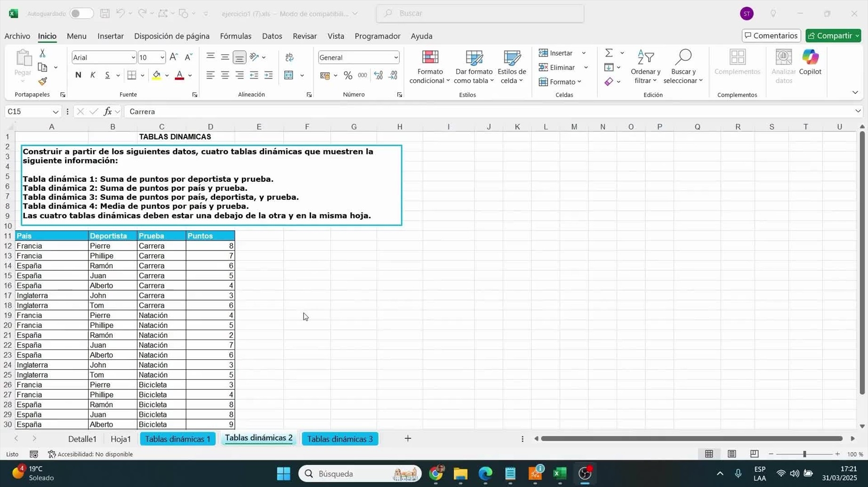Apply the yellow fill color swatch
868x487 pixels.
pyautogui.click(x=157, y=75)
